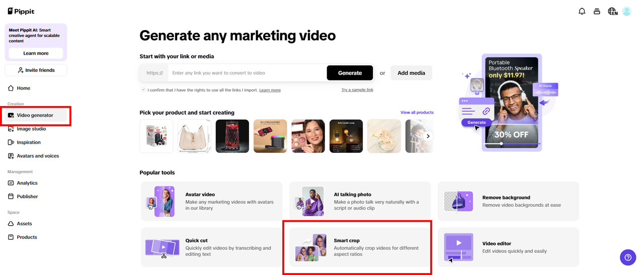Click the Home house icon
The image size is (644, 275).
click(x=11, y=88)
